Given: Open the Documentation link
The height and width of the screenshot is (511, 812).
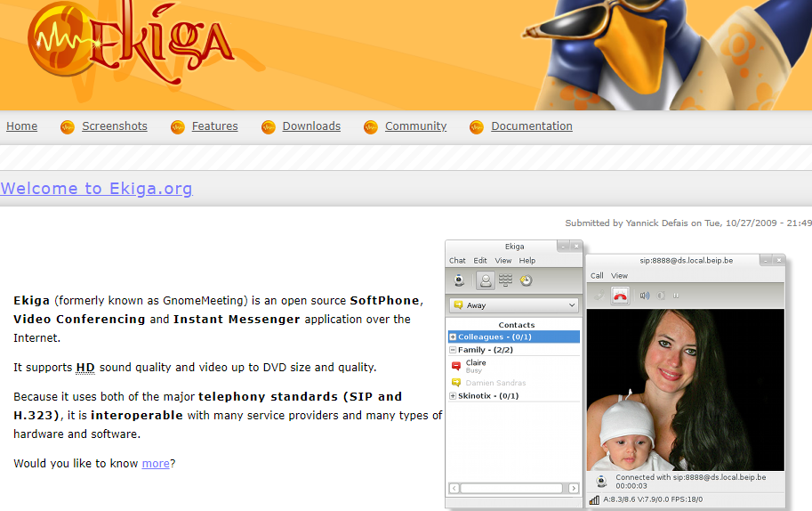Looking at the screenshot, I should click(x=532, y=126).
